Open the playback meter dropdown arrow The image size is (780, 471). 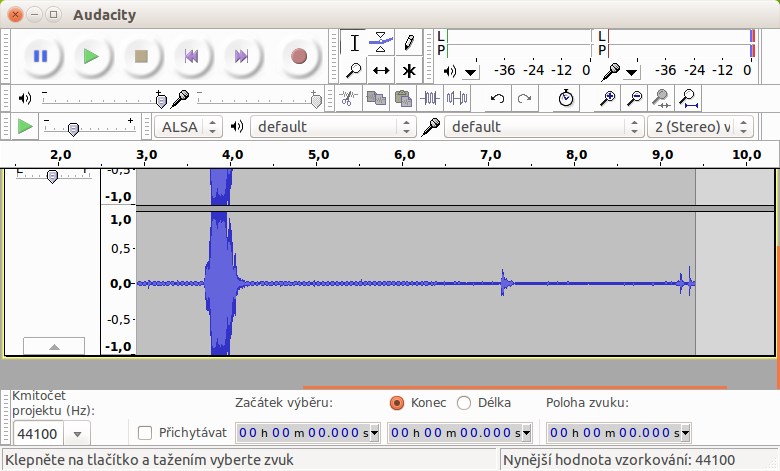[470, 73]
